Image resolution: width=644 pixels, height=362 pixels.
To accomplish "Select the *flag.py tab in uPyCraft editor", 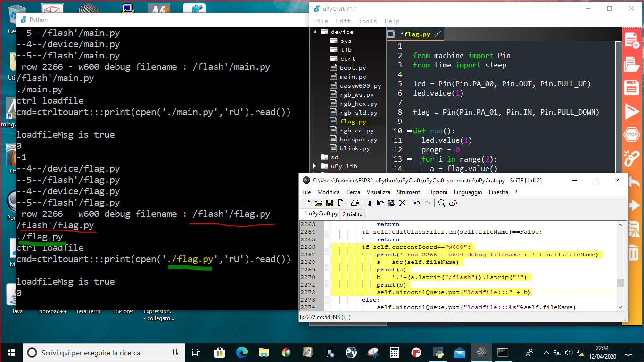I will click(415, 34).
